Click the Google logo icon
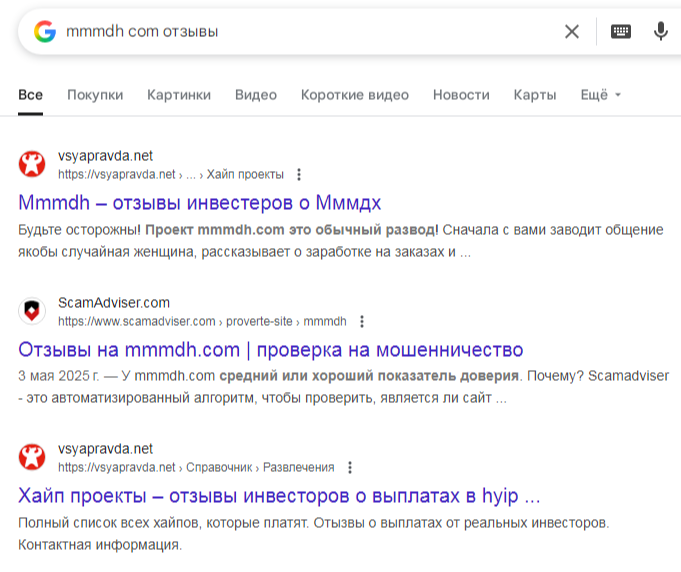Screen dimensions: 681x572 coord(44,31)
